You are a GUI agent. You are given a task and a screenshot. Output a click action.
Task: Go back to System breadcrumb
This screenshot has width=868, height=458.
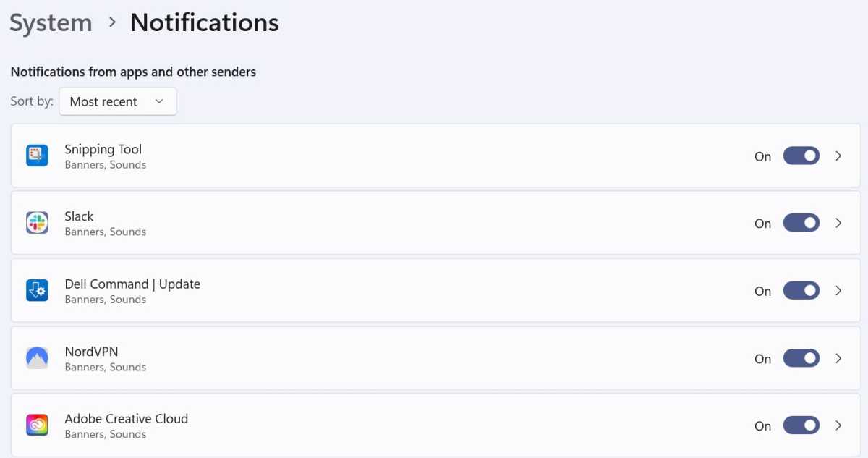[51, 22]
